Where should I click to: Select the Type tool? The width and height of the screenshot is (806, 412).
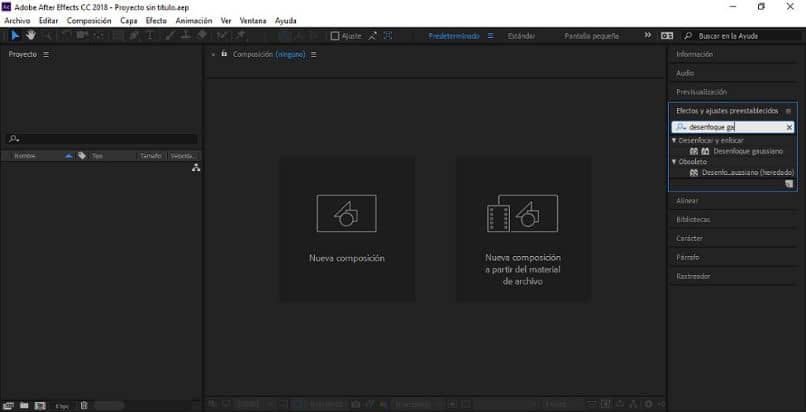150,35
